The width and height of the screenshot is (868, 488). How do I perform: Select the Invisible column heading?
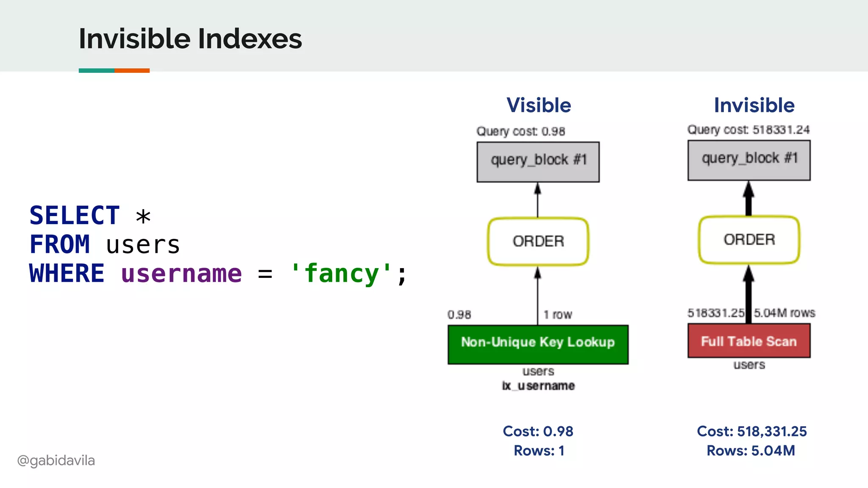pos(754,105)
